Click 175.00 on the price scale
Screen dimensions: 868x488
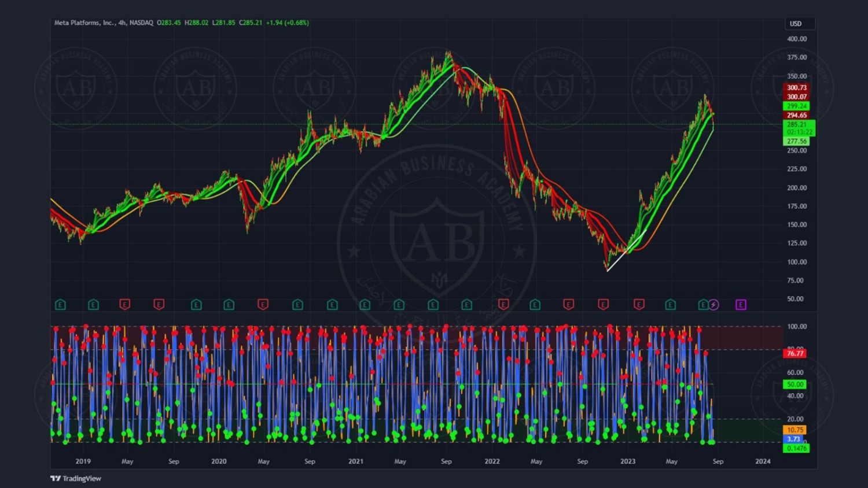click(x=797, y=206)
